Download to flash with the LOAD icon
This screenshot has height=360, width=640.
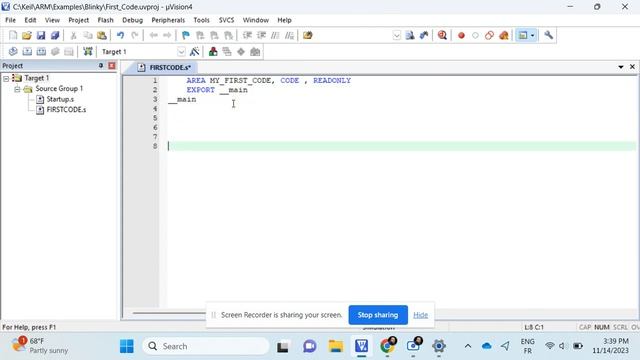(x=88, y=52)
